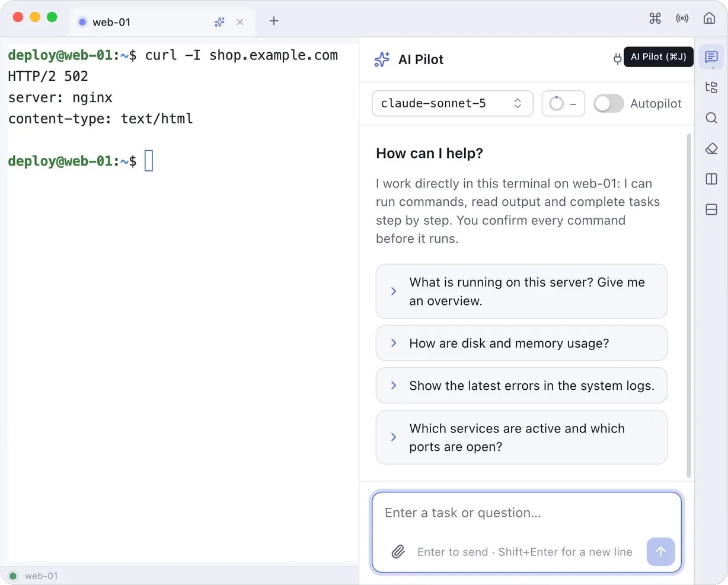This screenshot has height=585, width=728.
Task: Open the command palette icon
Action: point(655,18)
